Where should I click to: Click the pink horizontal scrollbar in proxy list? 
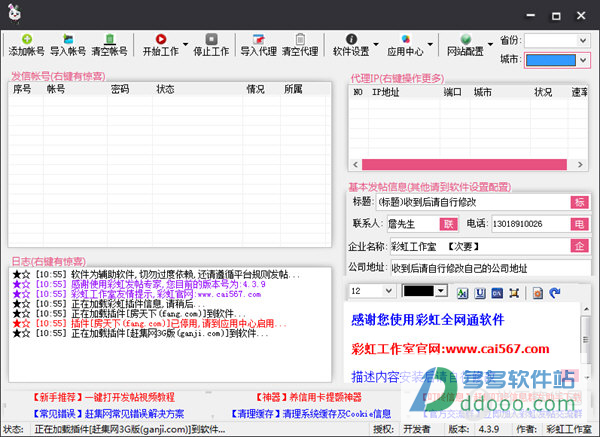[x=464, y=165]
